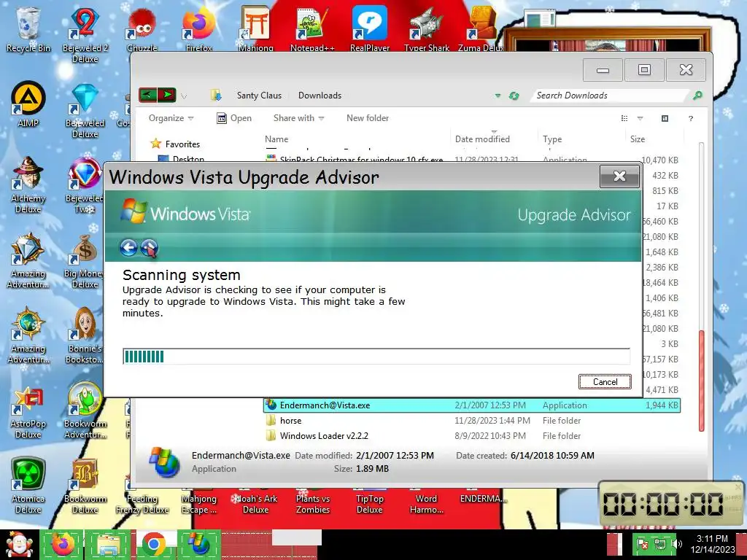Viewport: 747px width, 560px height.
Task: Cancel the Upgrade Advisor scan
Action: point(605,381)
